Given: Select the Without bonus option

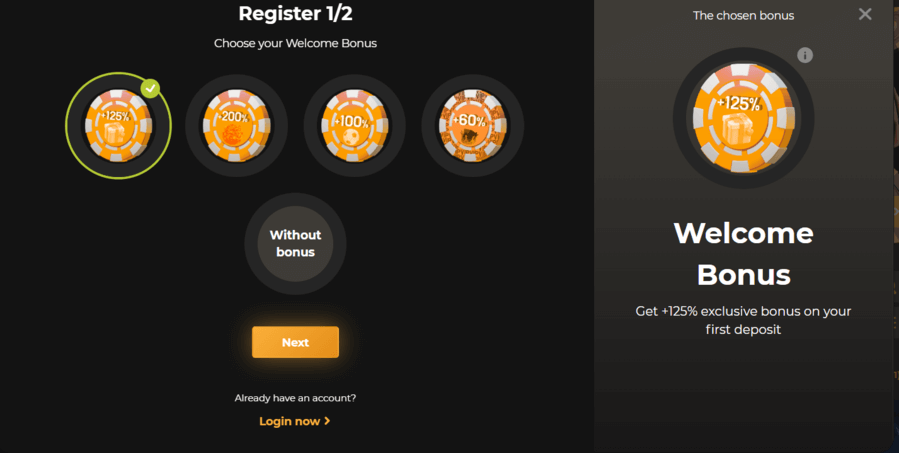Looking at the screenshot, I should 295,244.
